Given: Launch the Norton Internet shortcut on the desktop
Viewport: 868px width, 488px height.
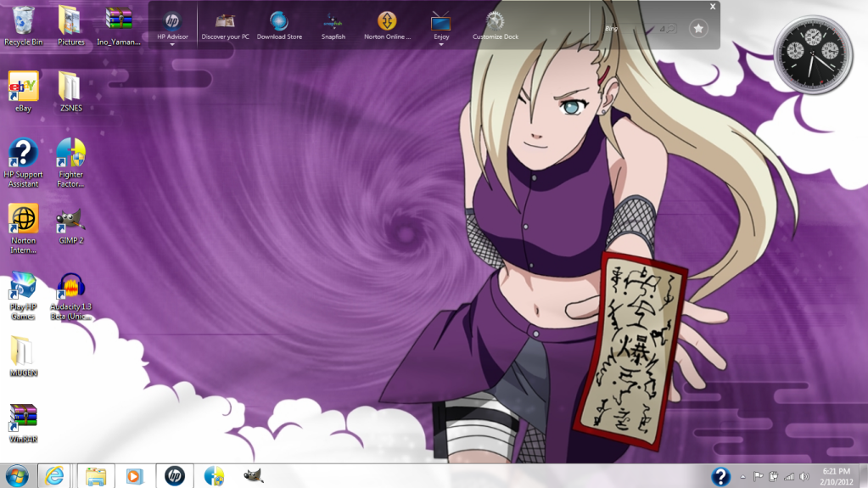Looking at the screenshot, I should click(x=23, y=229).
